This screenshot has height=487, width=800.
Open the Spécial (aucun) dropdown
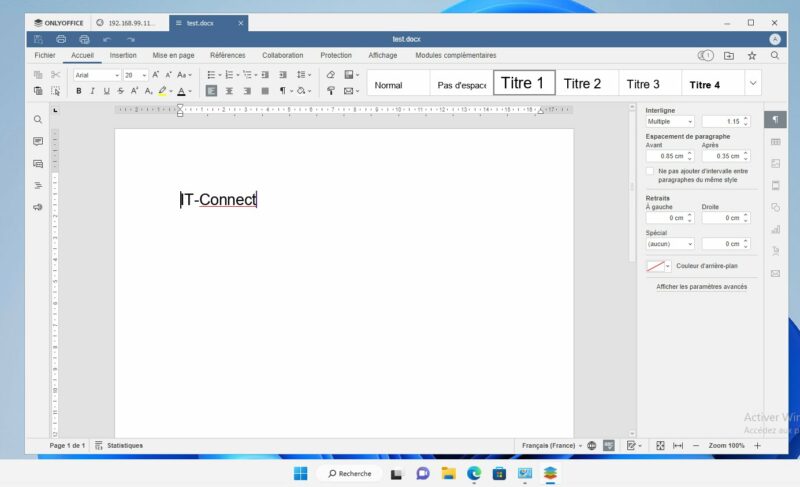pos(670,244)
